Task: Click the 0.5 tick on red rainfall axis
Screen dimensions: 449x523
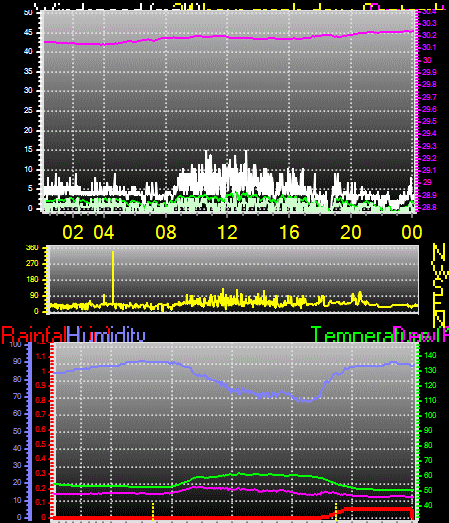Action: click(41, 444)
